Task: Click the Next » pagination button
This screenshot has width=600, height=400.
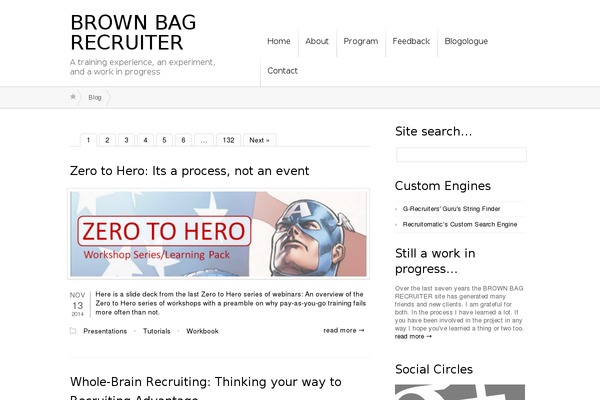Action: [x=259, y=140]
